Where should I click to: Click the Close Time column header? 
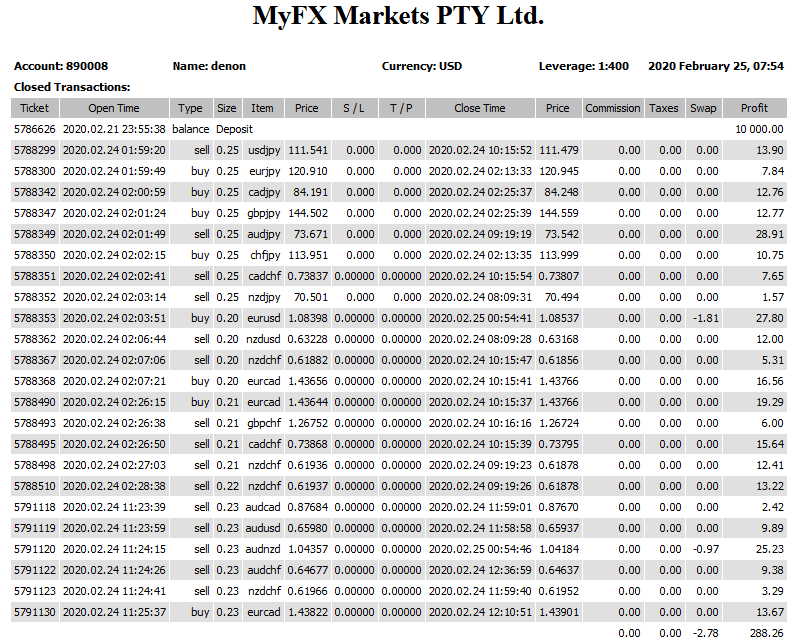click(480, 108)
